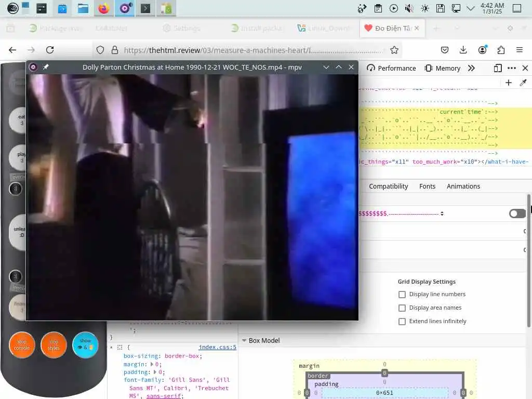Add a new node with the plus icon
This screenshot has width=532, height=399.
[508, 83]
